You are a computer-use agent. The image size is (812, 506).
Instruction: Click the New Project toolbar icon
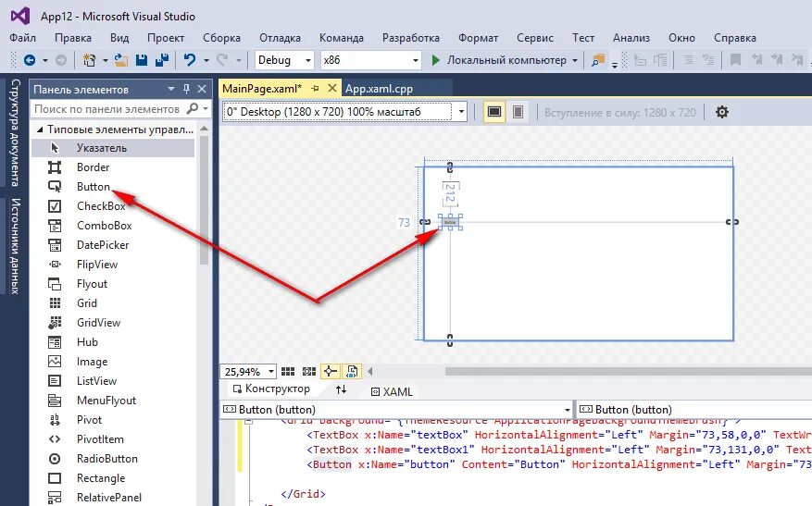89,60
